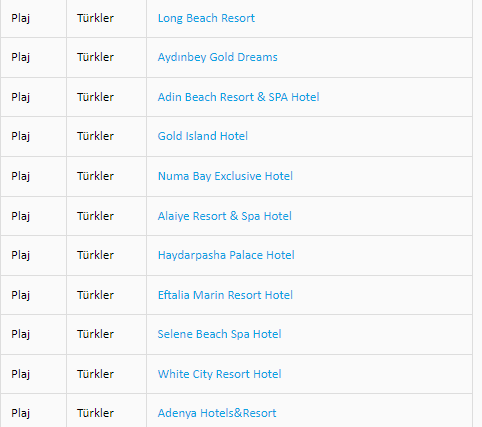
Task: Open the Long Beach Resort link
Action: click(206, 18)
